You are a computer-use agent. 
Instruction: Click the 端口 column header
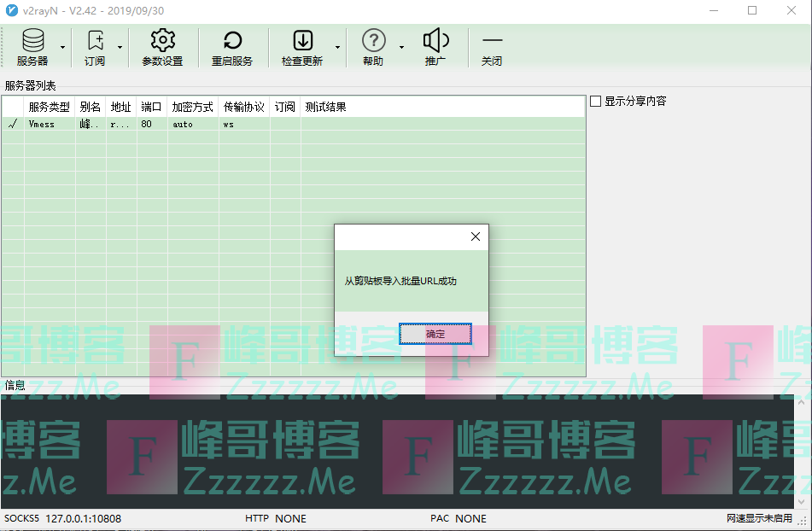coord(151,107)
